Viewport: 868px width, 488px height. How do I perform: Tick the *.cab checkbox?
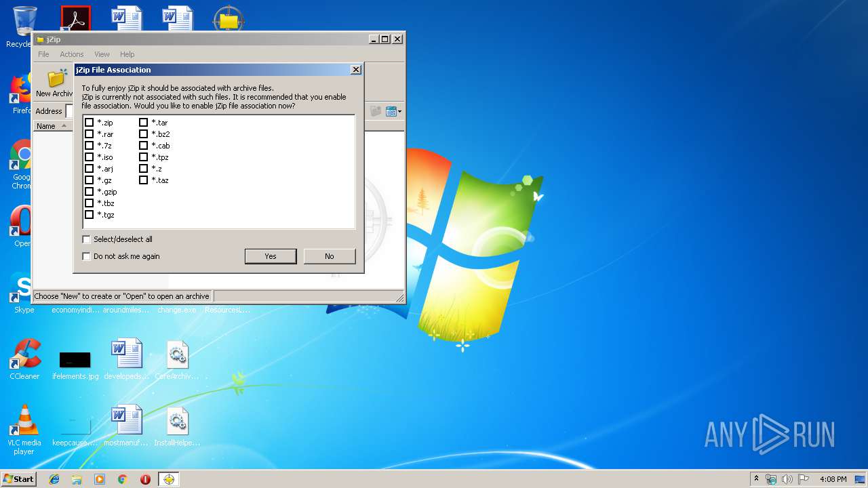click(143, 146)
